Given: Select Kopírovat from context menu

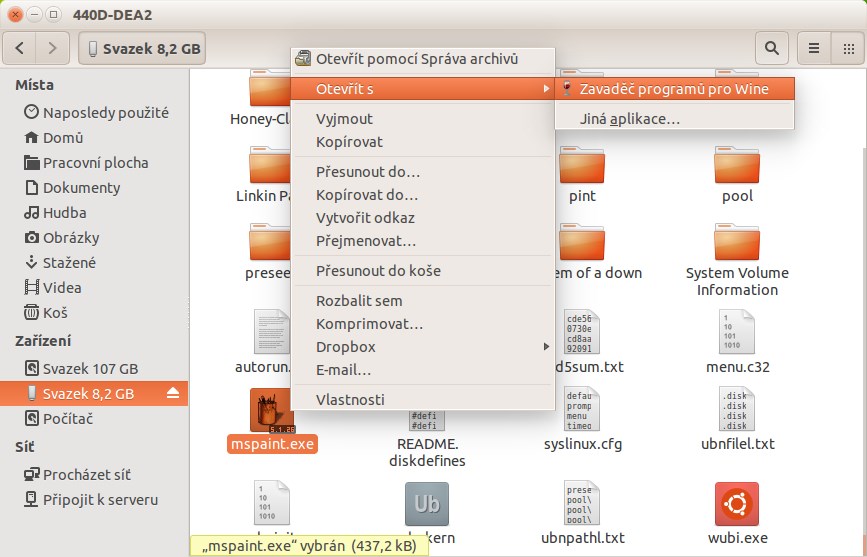Looking at the screenshot, I should pyautogui.click(x=422, y=142).
